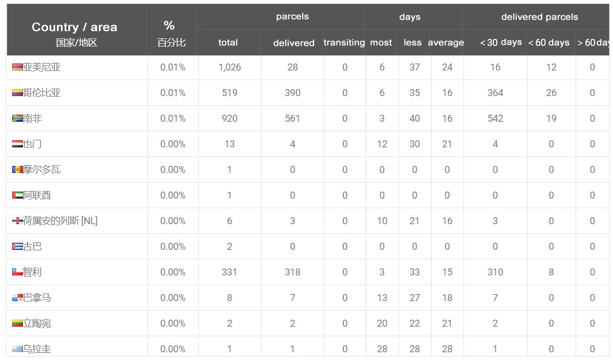Click the < 30 days column header
This screenshot has width=613, height=364.
point(501,42)
